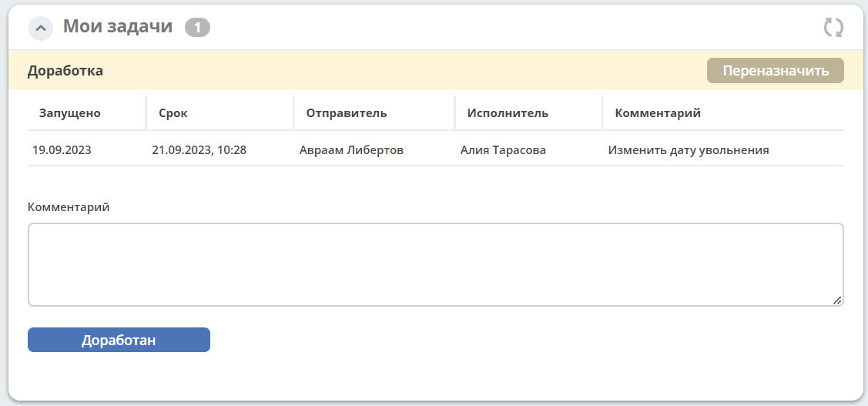Select the Запущено column header
The image size is (868, 406).
pyautogui.click(x=70, y=113)
